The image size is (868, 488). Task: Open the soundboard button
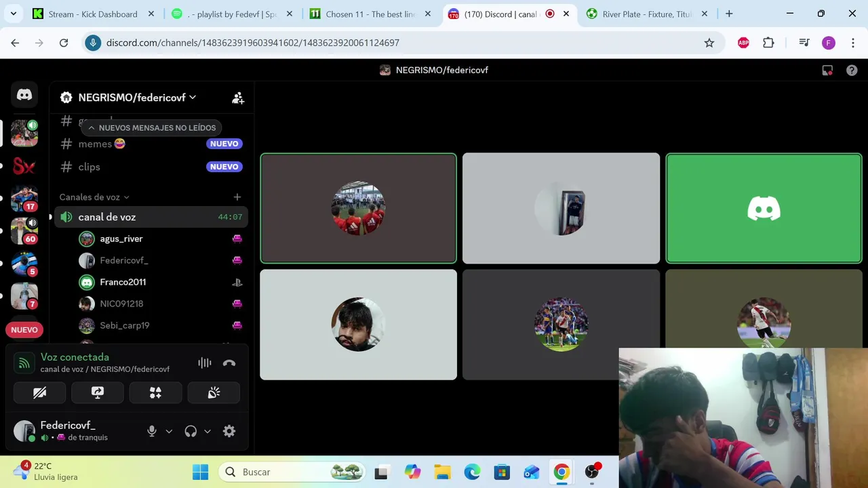[214, 392]
